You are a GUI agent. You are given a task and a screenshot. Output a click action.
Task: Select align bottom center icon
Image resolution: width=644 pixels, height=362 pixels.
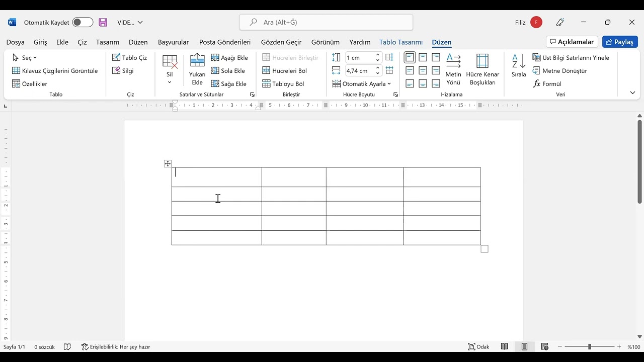point(423,83)
